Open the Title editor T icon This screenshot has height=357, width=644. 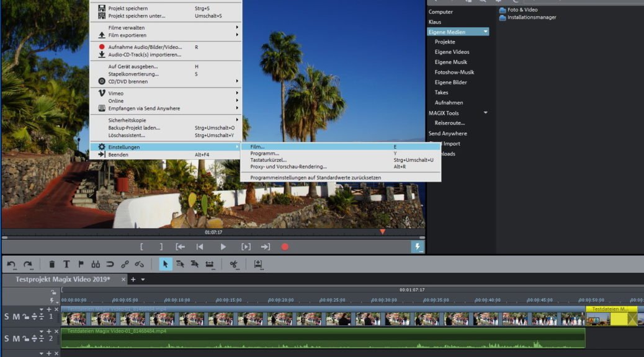tap(66, 264)
